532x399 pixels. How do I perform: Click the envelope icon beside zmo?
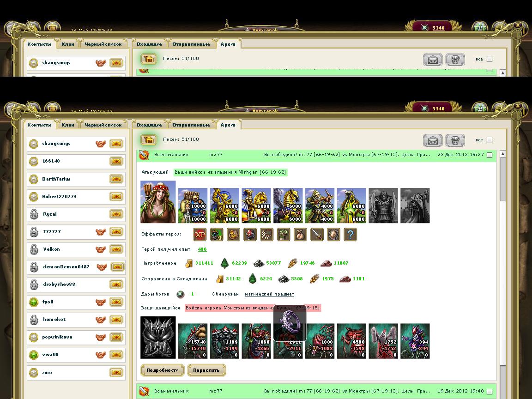click(116, 372)
